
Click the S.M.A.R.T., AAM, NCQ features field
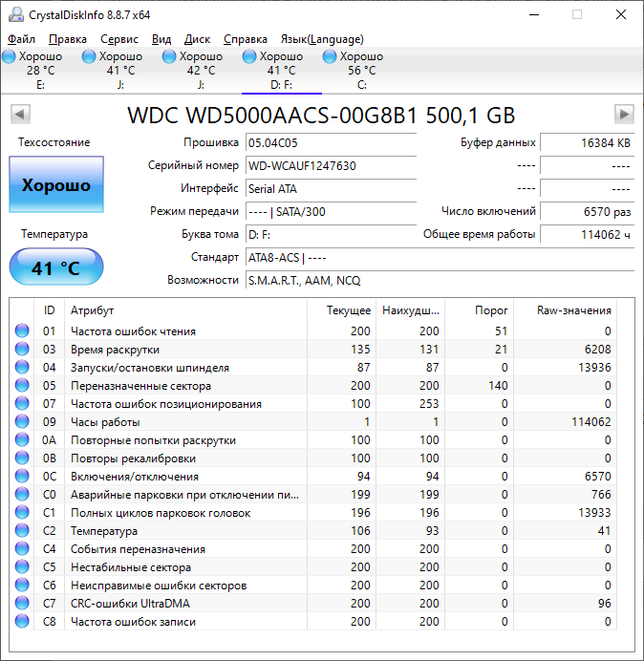pos(440,280)
